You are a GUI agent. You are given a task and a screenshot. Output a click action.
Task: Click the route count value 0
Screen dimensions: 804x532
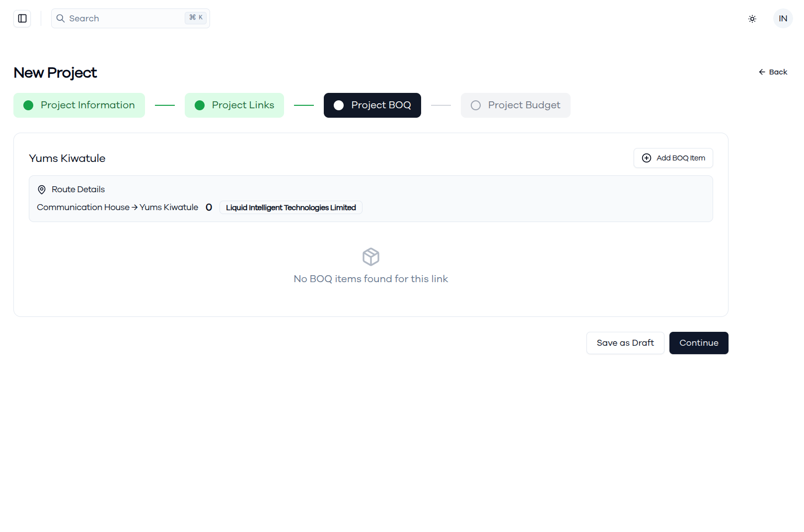209,208
